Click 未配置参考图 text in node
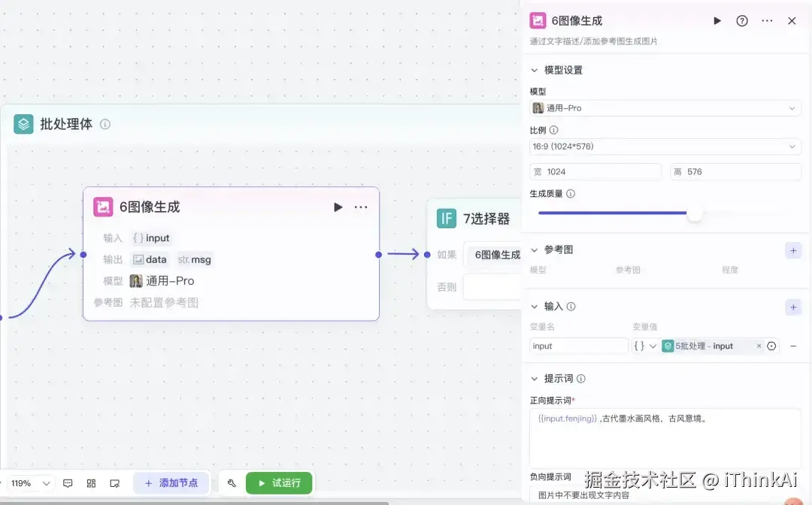This screenshot has width=812, height=505. tap(164, 303)
